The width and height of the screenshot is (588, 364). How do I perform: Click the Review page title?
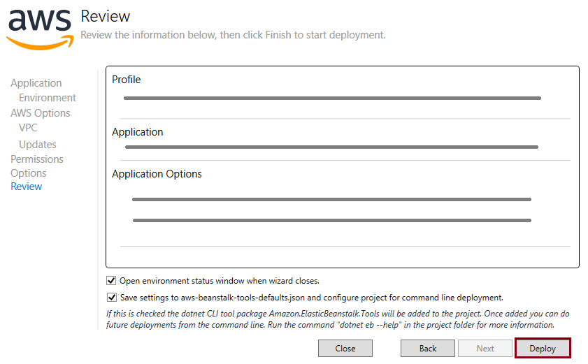pyautogui.click(x=106, y=16)
